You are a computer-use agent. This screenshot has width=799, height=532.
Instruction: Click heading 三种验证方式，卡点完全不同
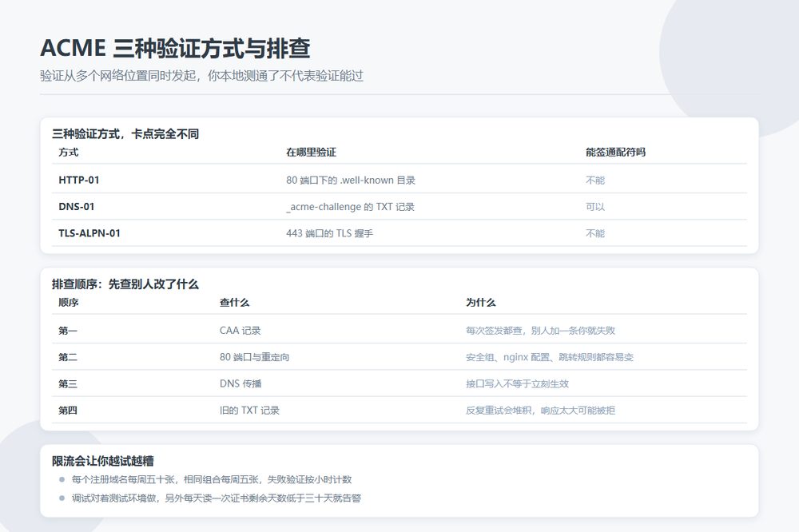point(125,134)
